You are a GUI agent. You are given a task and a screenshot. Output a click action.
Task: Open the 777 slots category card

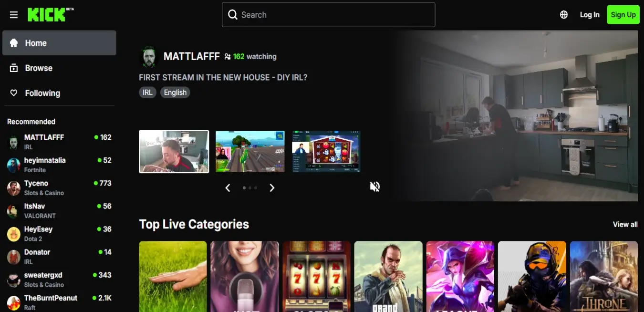pos(316,276)
